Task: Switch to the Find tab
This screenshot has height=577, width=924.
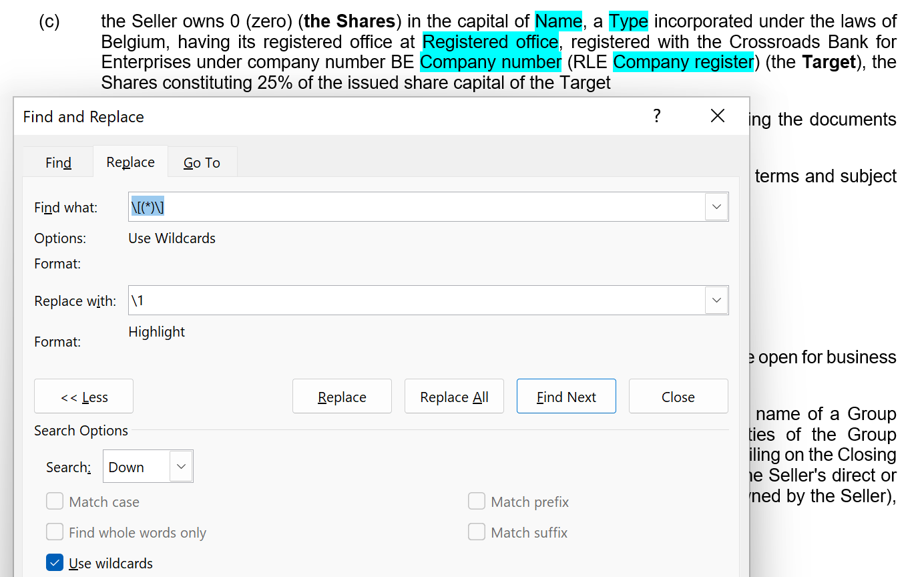Action: click(58, 162)
